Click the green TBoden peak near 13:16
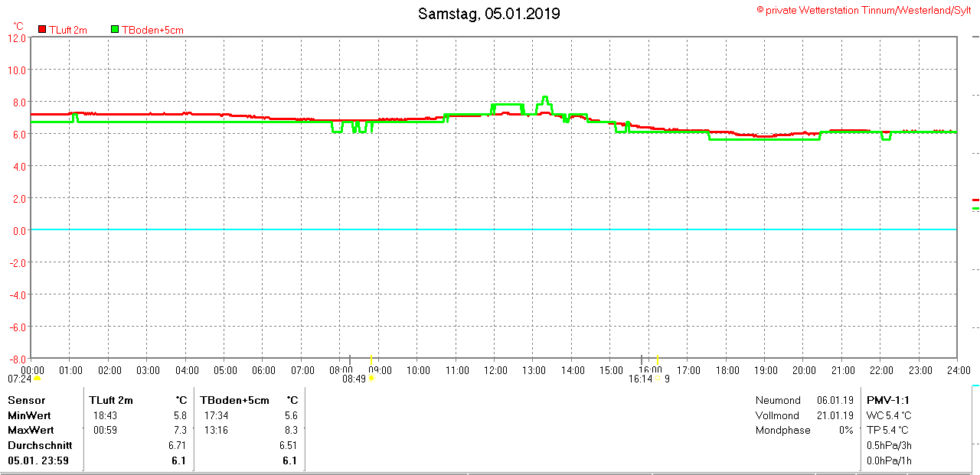This screenshot has height=475, width=980. click(544, 98)
